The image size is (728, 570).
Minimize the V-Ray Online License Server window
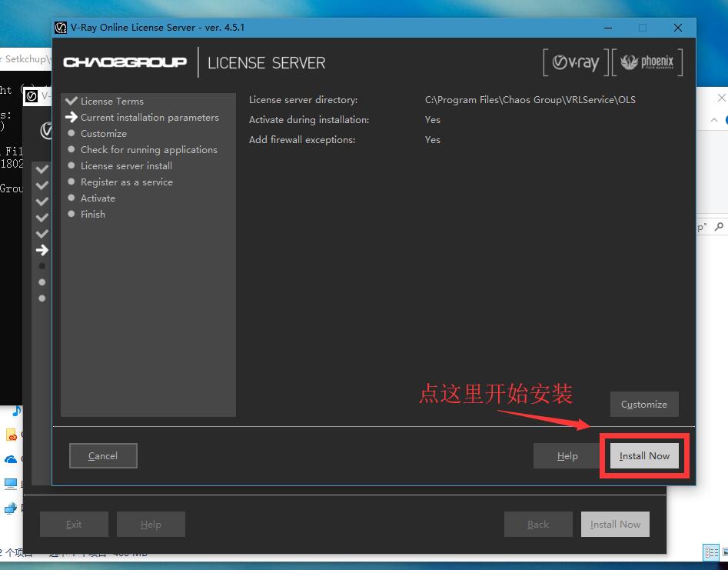[x=608, y=28]
